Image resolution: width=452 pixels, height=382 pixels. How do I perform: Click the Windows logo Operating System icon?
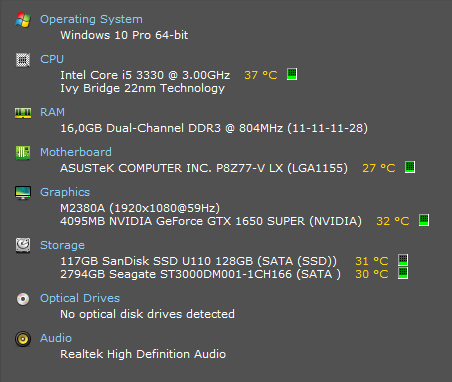tap(23, 20)
